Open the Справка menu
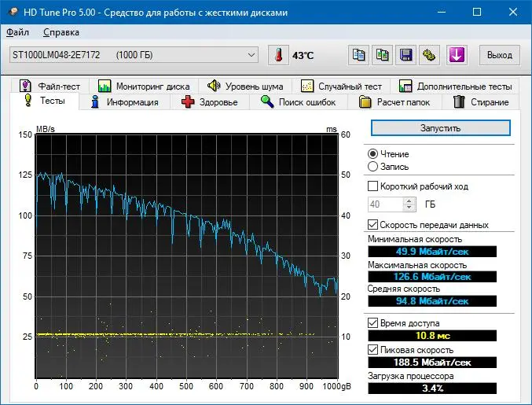 pos(61,32)
